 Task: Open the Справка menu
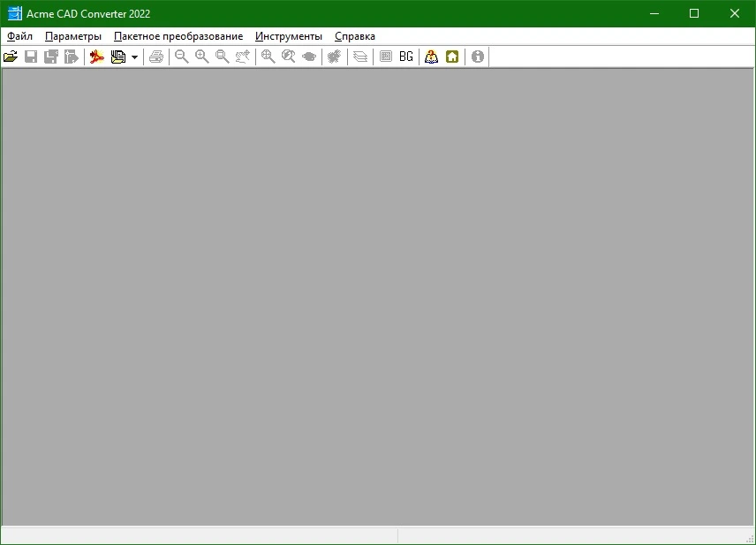pos(355,36)
